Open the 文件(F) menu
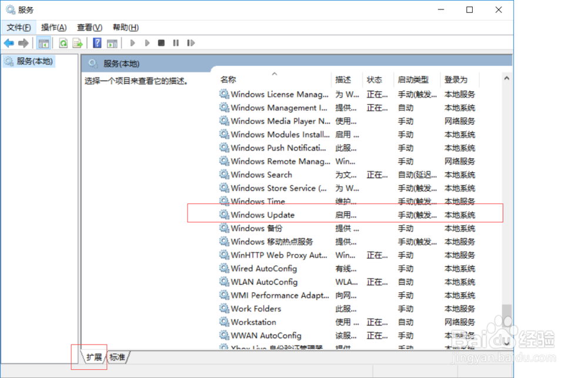This screenshot has width=588, height=378. [18, 28]
